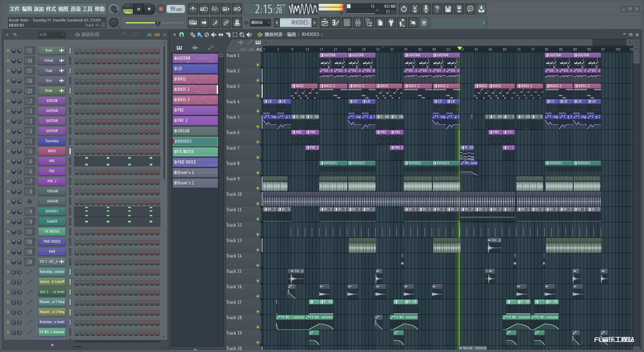Image resolution: width=644 pixels, height=352 pixels.
Task: Open 选项 menu
Action: 75,9
